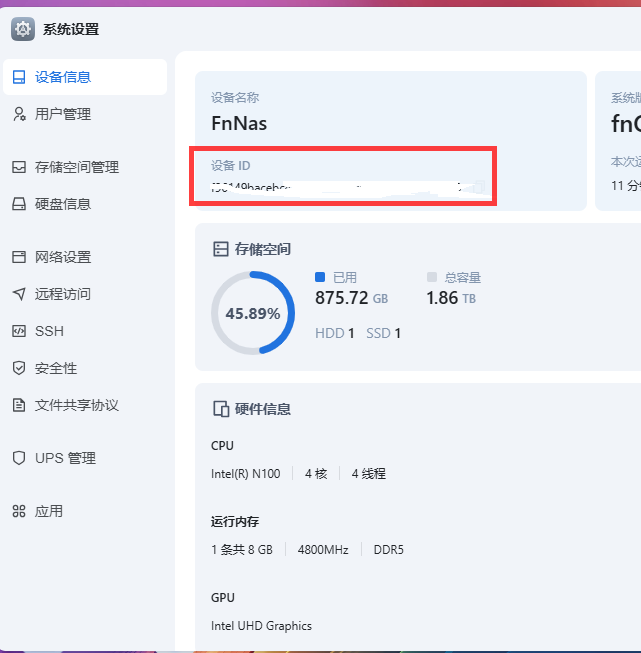
Task: Click the System Settings gear app icon
Action: 23,29
